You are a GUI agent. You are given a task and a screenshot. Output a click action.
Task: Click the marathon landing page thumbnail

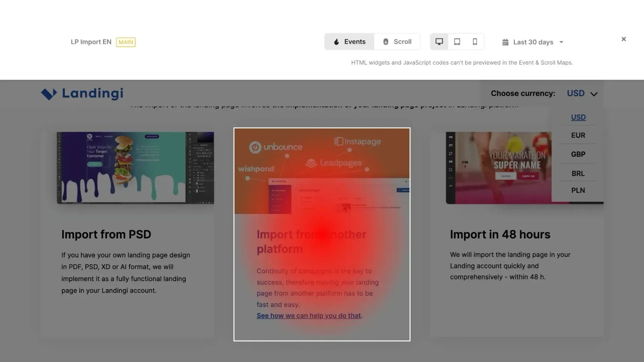(499, 168)
